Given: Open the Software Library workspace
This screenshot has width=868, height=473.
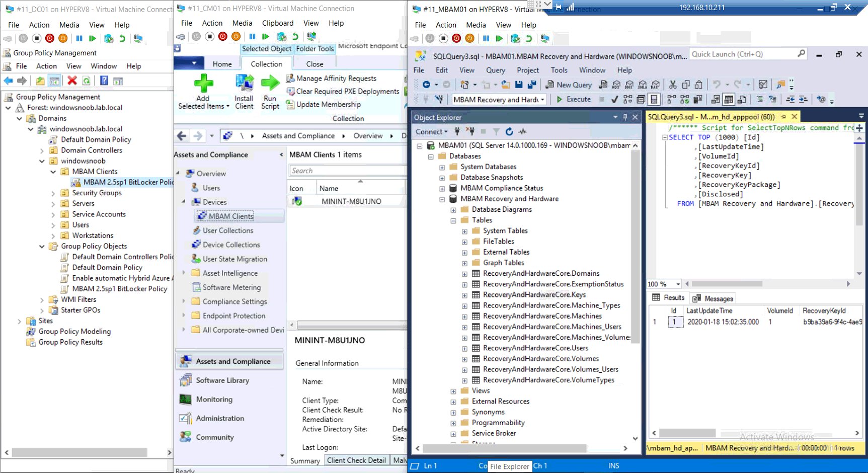Looking at the screenshot, I should click(x=222, y=380).
